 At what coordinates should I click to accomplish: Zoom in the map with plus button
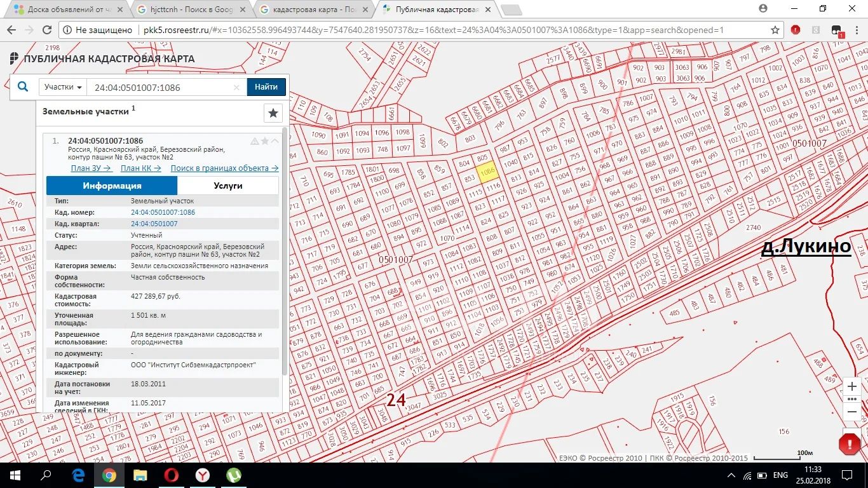coord(852,386)
